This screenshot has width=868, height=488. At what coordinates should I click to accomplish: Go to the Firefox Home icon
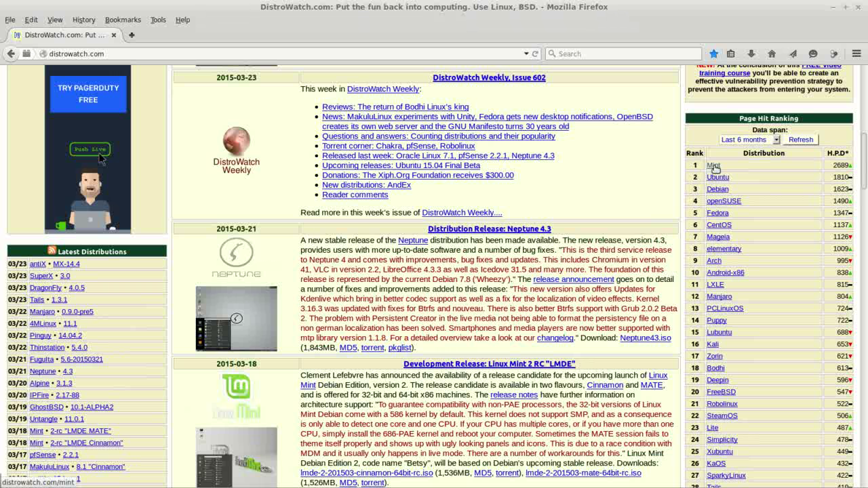point(772,54)
